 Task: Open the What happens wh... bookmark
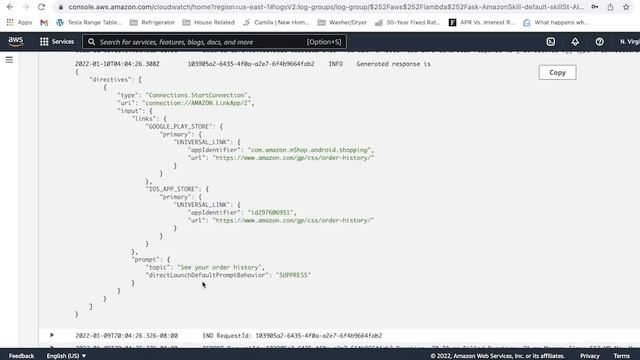(556, 22)
